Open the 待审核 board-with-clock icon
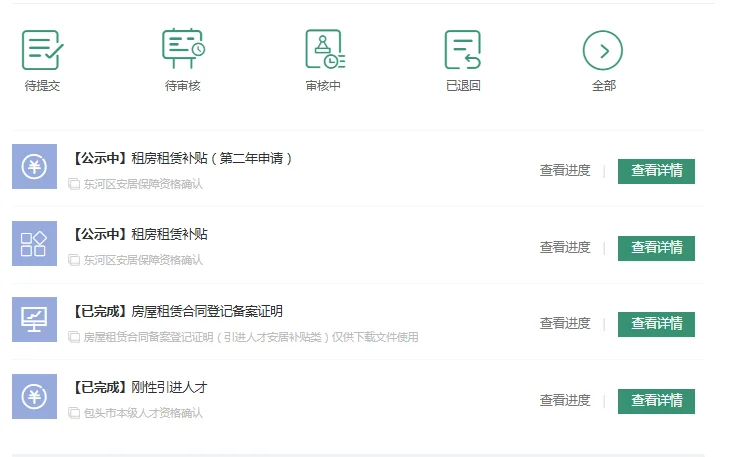735x457 pixels. [x=183, y=49]
